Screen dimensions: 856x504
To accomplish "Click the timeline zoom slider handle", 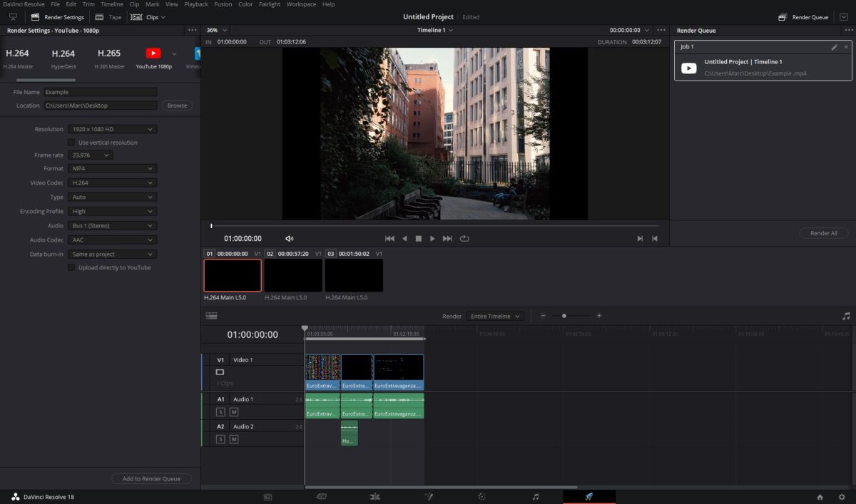I will pyautogui.click(x=564, y=316).
